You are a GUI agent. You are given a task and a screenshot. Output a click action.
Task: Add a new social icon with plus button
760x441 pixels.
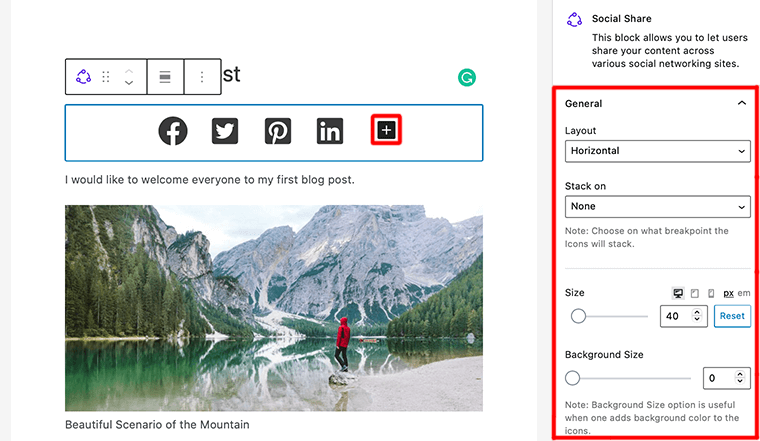[x=386, y=130]
